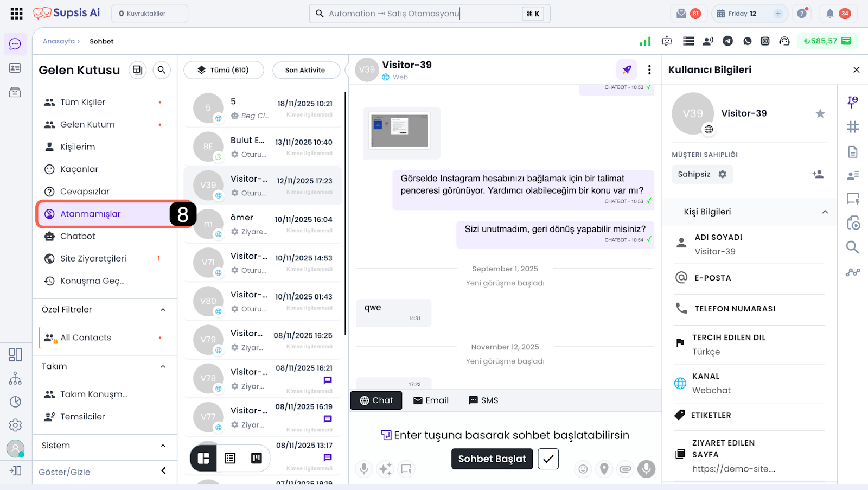Collapse the Özel Filtreler section
The height and width of the screenshot is (490, 868).
click(163, 310)
